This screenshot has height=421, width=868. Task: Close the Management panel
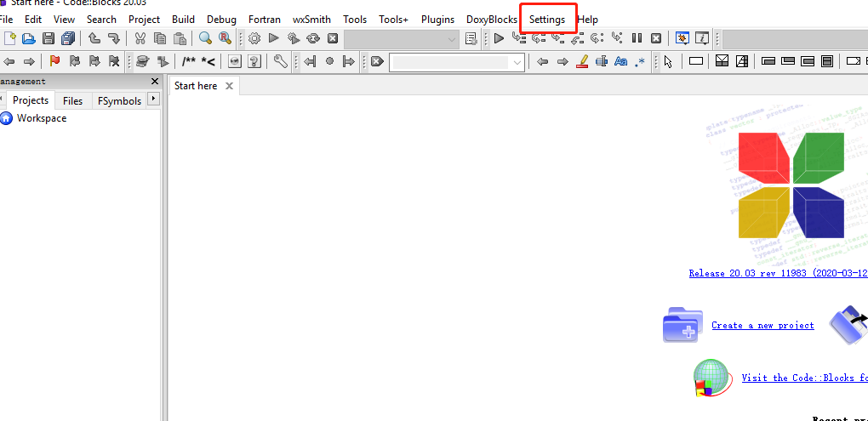(x=155, y=82)
